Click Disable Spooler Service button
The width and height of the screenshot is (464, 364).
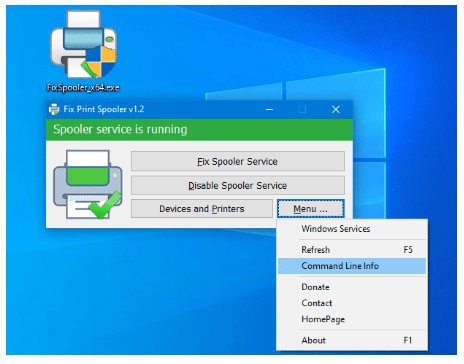pos(238,185)
